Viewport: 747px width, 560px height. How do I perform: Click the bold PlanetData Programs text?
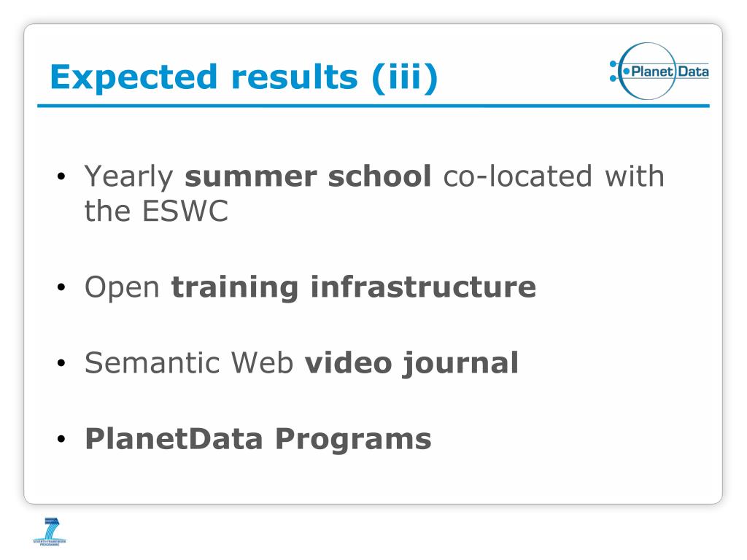[x=258, y=438]
